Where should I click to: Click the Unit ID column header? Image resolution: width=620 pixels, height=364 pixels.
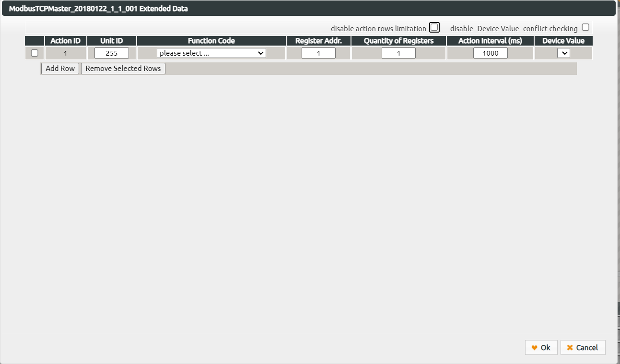click(112, 41)
